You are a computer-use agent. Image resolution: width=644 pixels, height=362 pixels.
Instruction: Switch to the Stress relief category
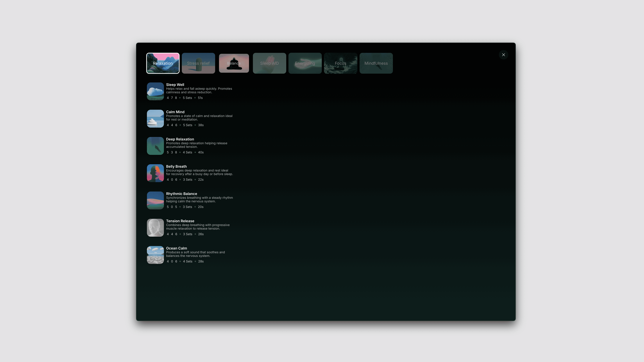point(198,63)
